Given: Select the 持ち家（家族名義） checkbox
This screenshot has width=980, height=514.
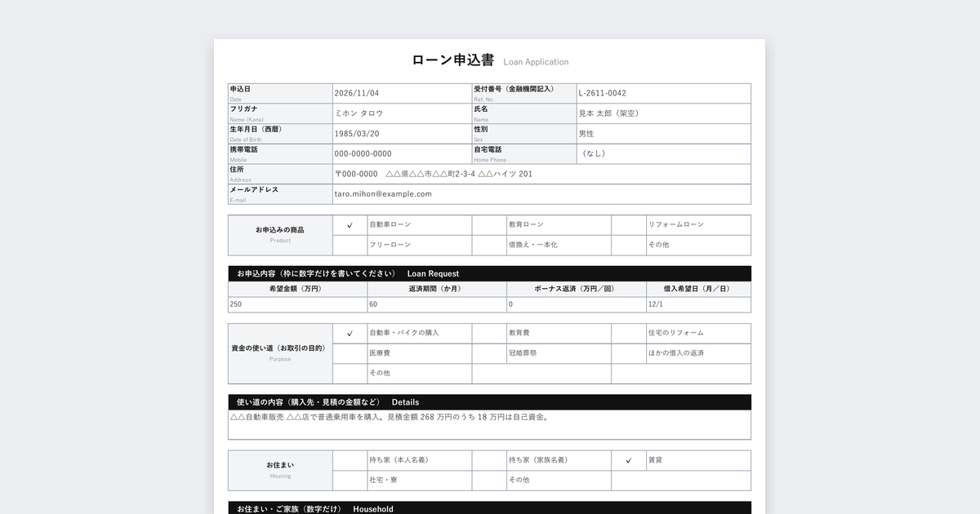Looking at the screenshot, I should point(489,461).
